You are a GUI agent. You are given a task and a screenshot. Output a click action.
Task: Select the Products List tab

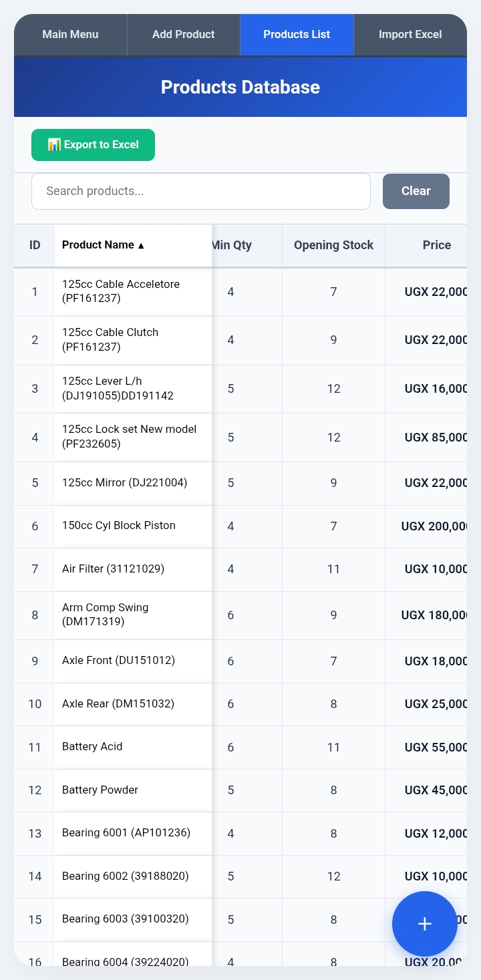[x=297, y=35]
